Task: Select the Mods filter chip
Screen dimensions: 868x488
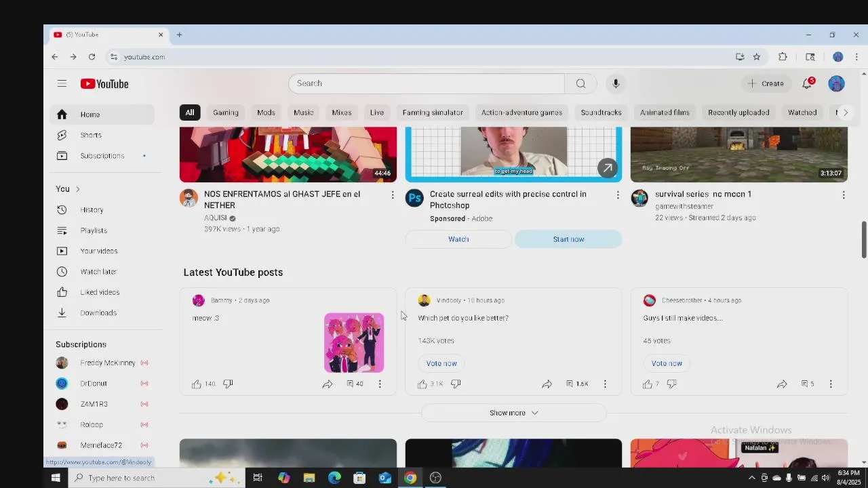Action: pyautogui.click(x=266, y=113)
